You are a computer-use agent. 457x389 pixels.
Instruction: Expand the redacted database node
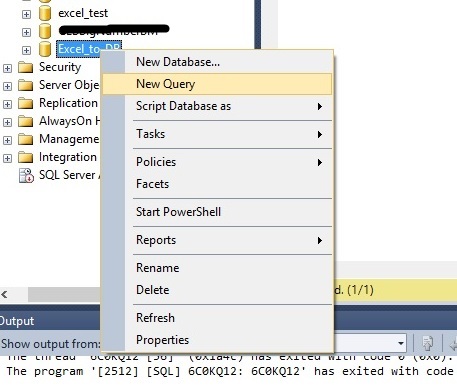[26, 32]
